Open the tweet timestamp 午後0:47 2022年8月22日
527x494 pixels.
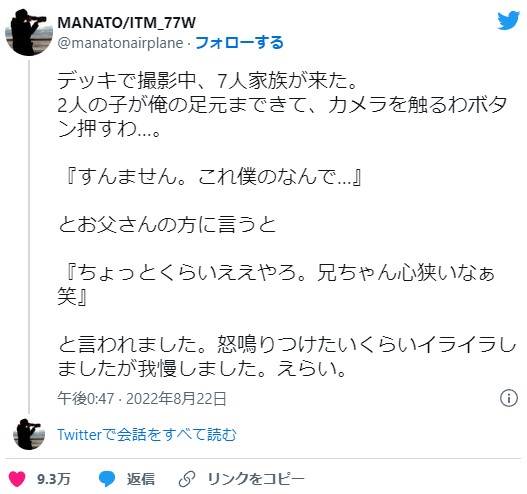pyautogui.click(x=141, y=399)
